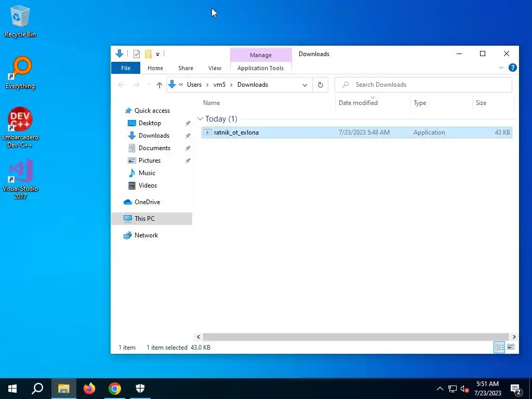532x399 pixels.
Task: Click the pin icon beside Desktop
Action: pyautogui.click(x=188, y=124)
